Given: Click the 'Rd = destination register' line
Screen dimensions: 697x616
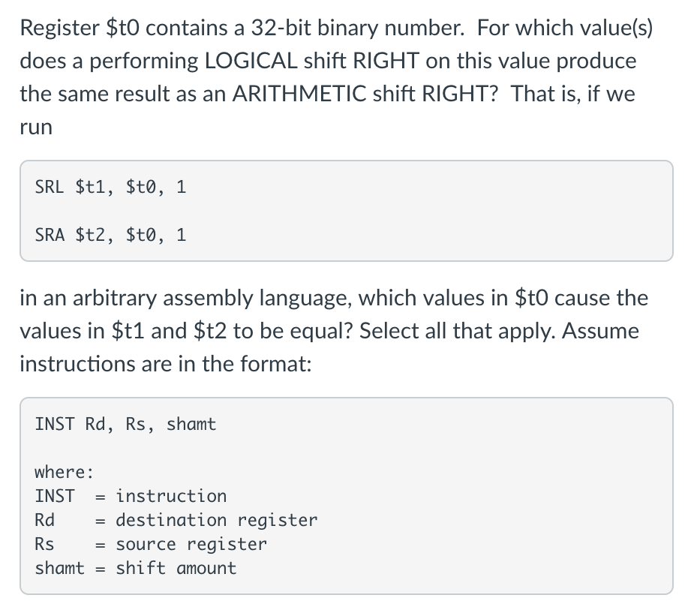Looking at the screenshot, I should coord(176,520).
